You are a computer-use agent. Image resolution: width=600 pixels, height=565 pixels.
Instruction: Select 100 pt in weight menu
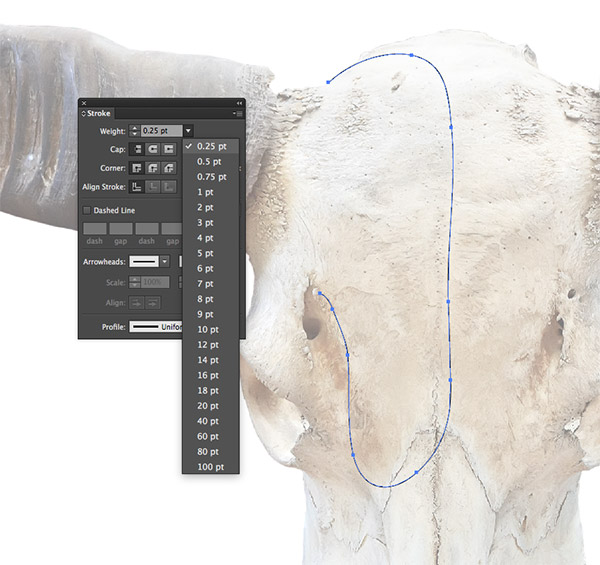pyautogui.click(x=211, y=467)
